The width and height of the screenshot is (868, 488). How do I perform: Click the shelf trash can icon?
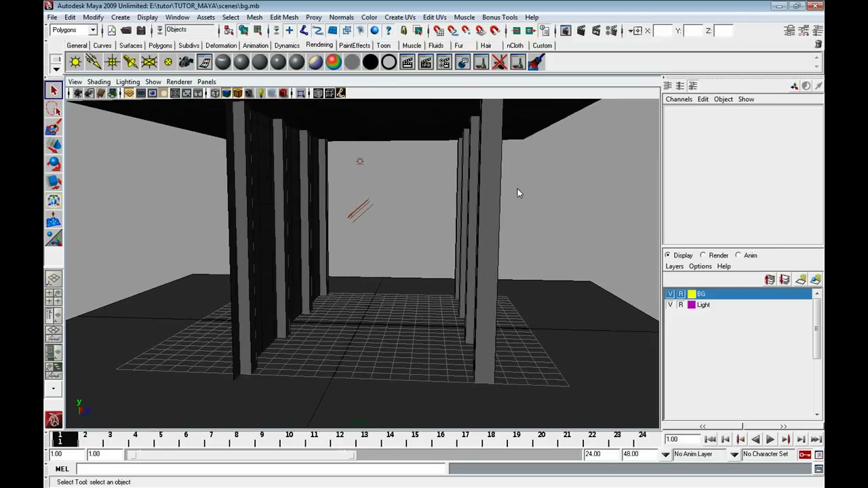[x=818, y=45]
